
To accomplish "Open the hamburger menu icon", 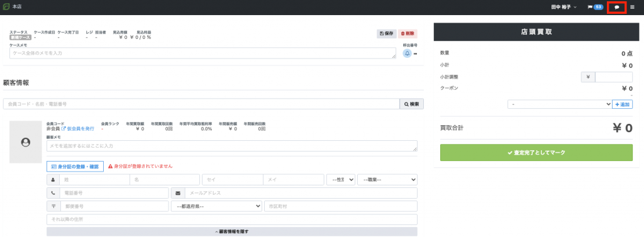I will 632,8.
